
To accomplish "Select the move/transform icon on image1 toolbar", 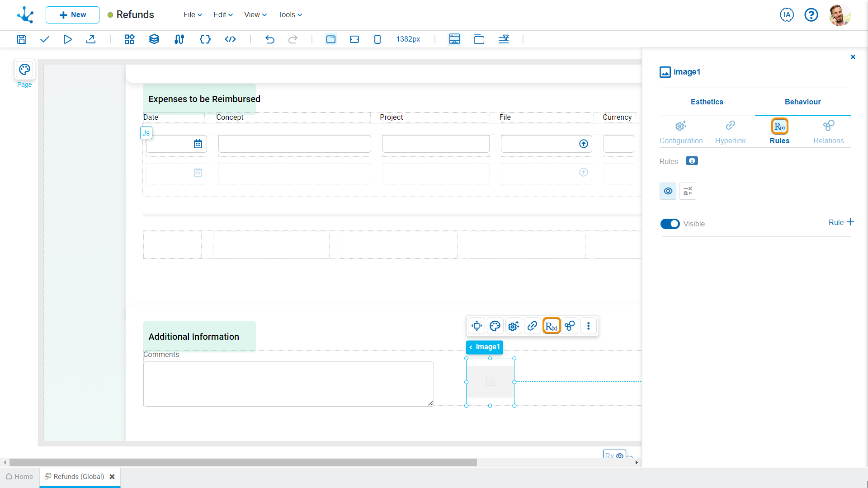I will tap(477, 326).
